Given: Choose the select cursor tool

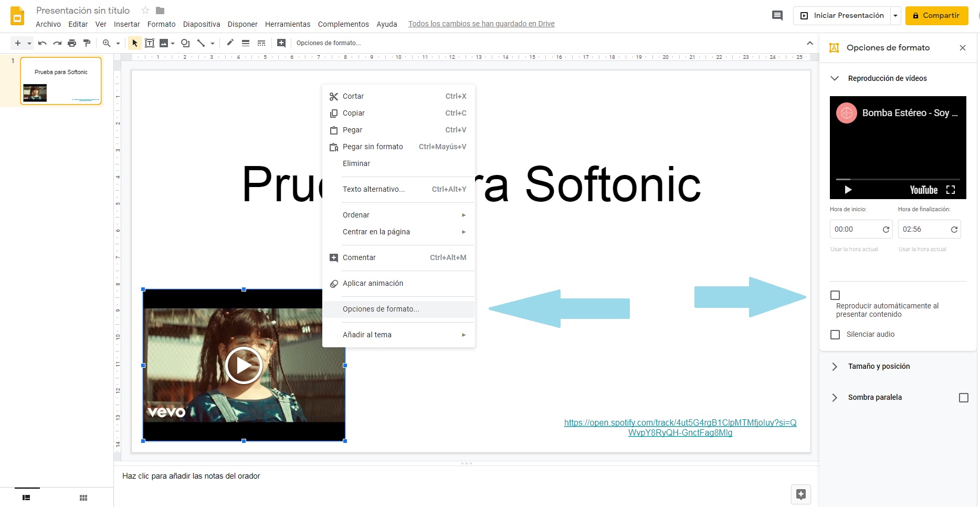Looking at the screenshot, I should point(135,43).
